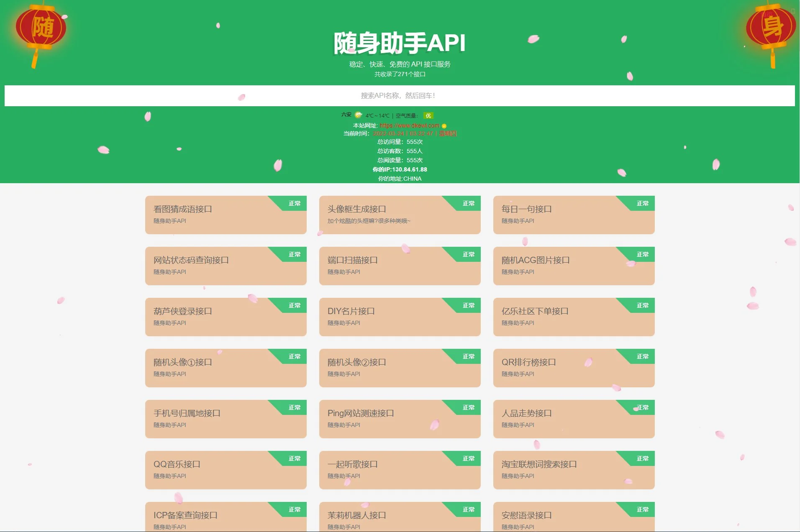Click the flower icon after the site URL
Viewport: 800px width, 532px height.
click(x=444, y=125)
